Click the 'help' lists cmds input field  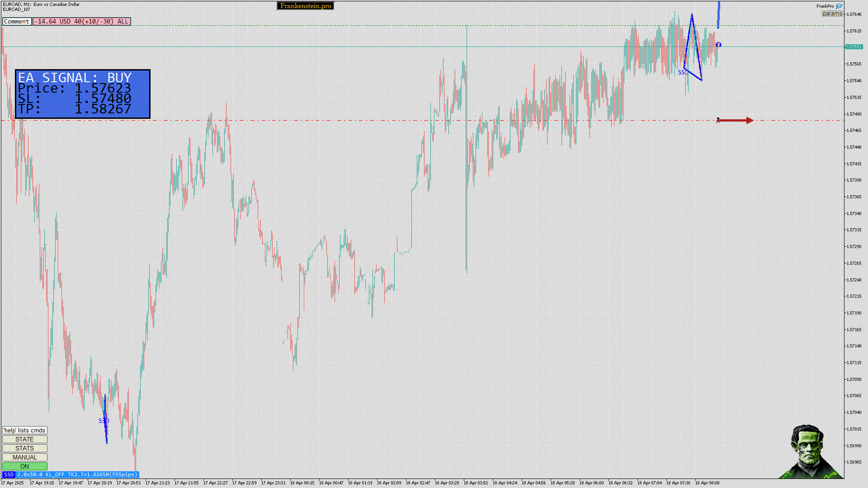click(x=24, y=430)
